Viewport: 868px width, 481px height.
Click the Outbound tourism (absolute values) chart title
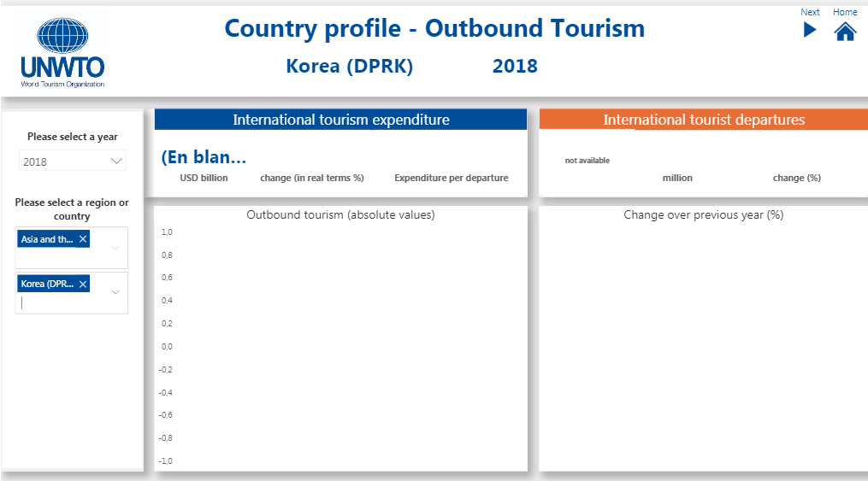coord(340,215)
